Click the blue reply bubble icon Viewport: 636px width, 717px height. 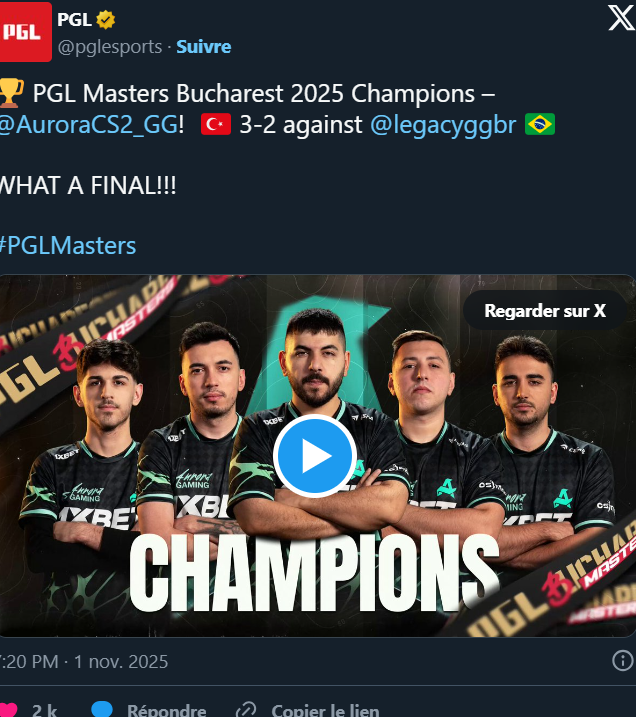(102, 709)
